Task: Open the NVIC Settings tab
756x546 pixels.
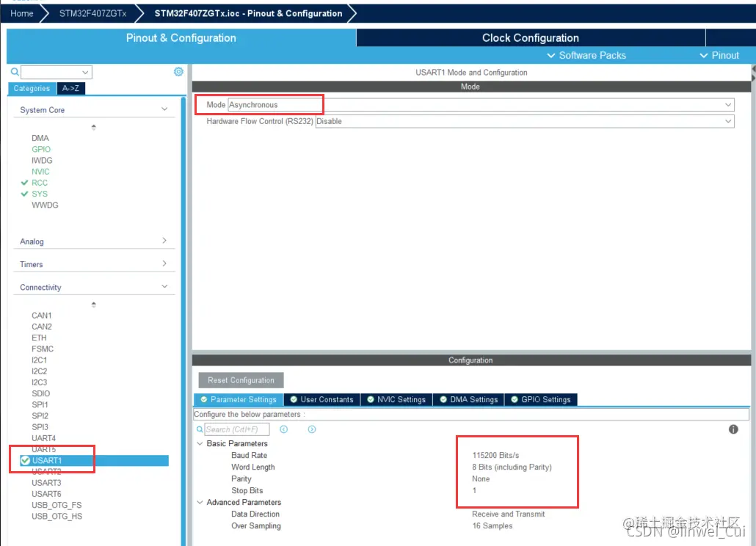Action: tap(397, 399)
